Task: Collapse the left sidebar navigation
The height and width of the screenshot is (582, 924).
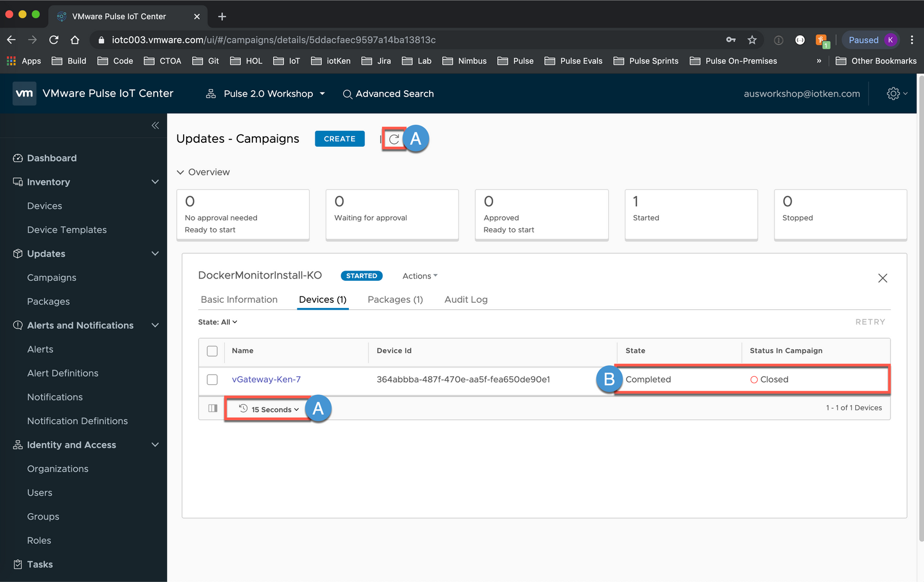Action: pos(155,125)
